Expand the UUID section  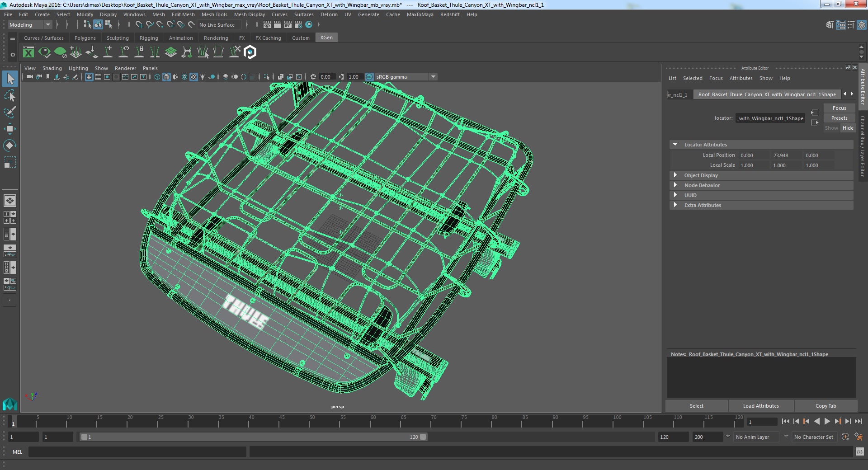point(675,195)
